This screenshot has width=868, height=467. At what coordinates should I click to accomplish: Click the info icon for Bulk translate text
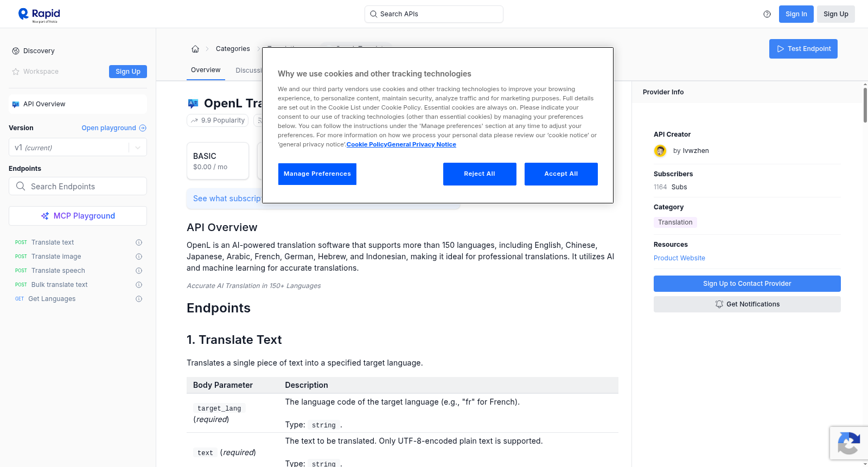[139, 285]
